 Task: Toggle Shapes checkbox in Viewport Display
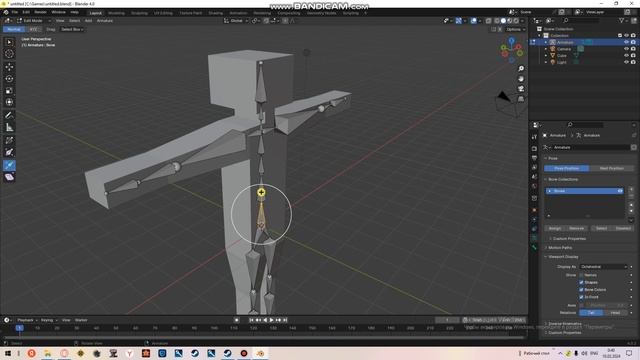pos(581,282)
